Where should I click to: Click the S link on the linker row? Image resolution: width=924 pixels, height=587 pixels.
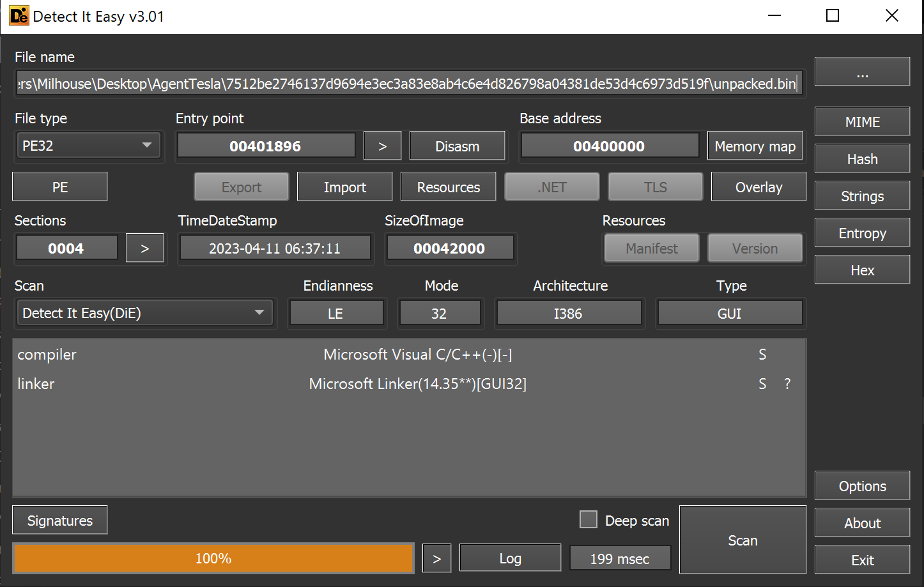[762, 384]
